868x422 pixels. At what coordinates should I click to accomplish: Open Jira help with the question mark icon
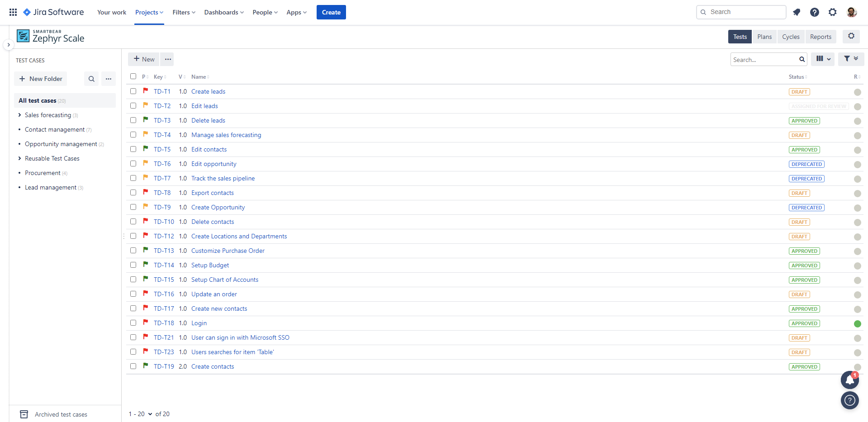(815, 12)
